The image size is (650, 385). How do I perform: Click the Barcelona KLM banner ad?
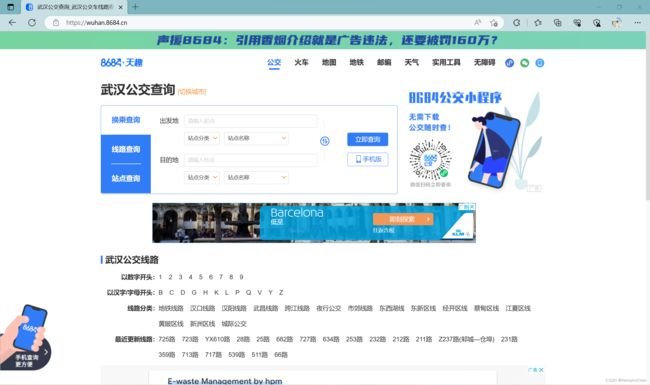314,223
